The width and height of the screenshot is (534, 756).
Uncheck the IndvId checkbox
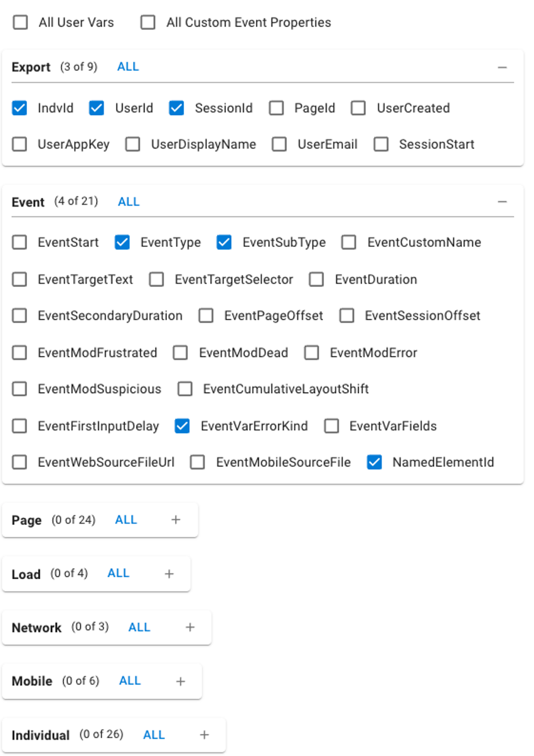tap(19, 108)
